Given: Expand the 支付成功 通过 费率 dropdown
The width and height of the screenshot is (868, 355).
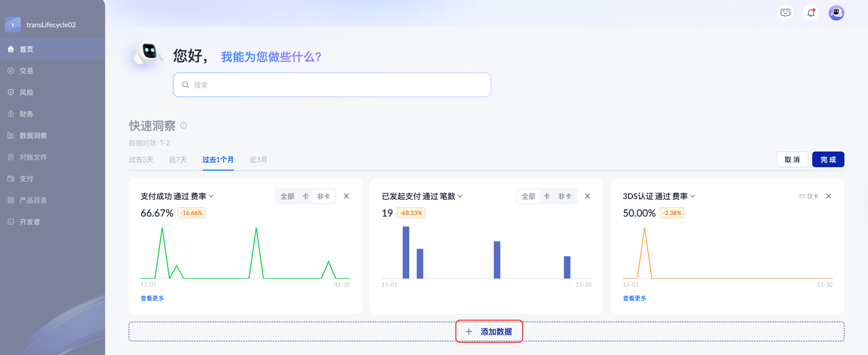Looking at the screenshot, I should pyautogui.click(x=211, y=196).
